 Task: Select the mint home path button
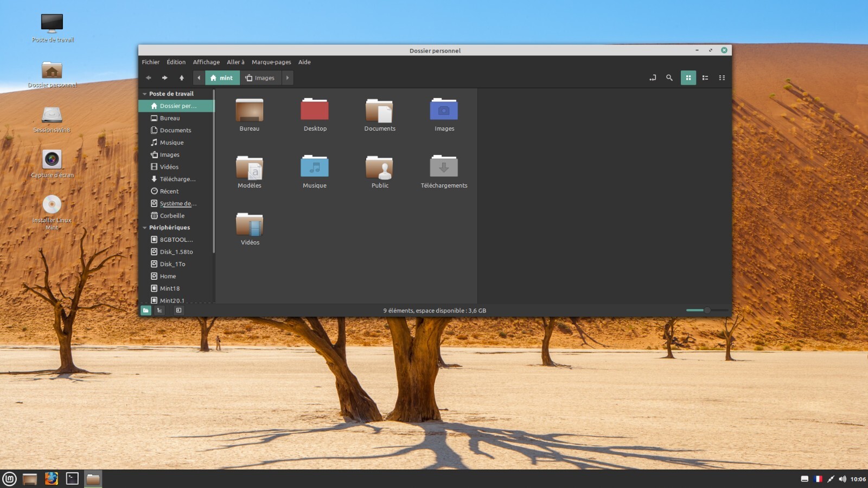222,78
